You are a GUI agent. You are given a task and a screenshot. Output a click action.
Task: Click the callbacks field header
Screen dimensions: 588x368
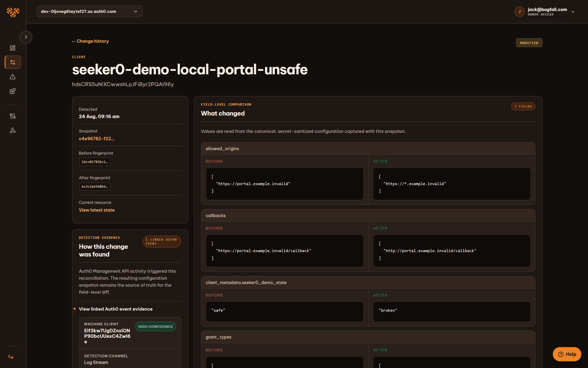pyautogui.click(x=368, y=215)
